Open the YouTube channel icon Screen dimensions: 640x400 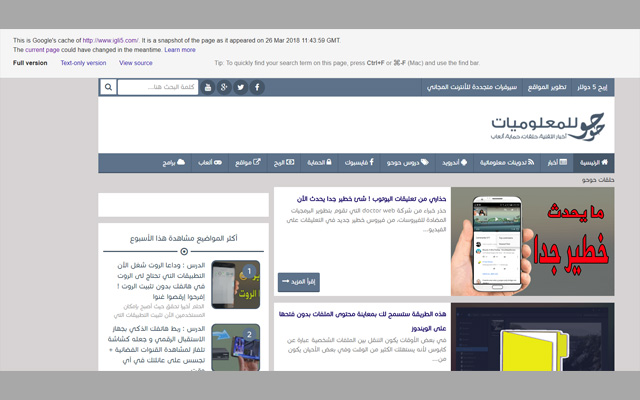pos(207,88)
